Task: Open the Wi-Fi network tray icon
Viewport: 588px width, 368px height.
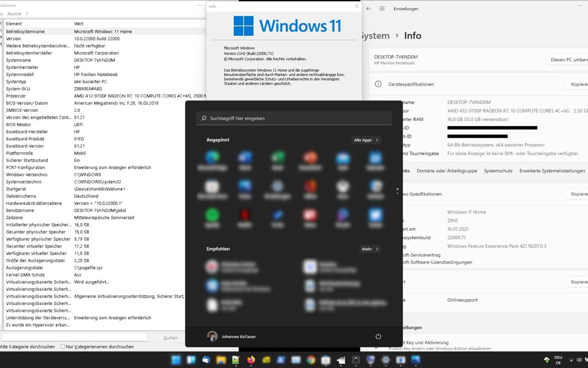Action: [571, 360]
